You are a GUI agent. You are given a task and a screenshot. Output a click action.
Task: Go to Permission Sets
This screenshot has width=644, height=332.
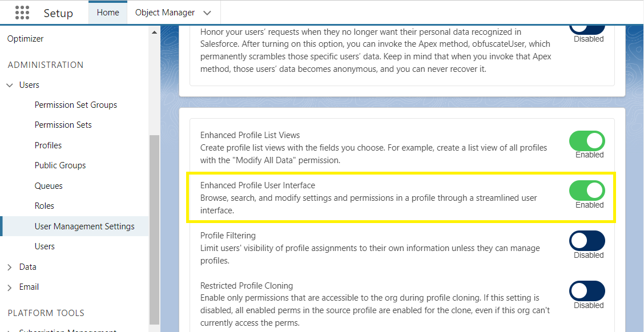pyautogui.click(x=63, y=125)
